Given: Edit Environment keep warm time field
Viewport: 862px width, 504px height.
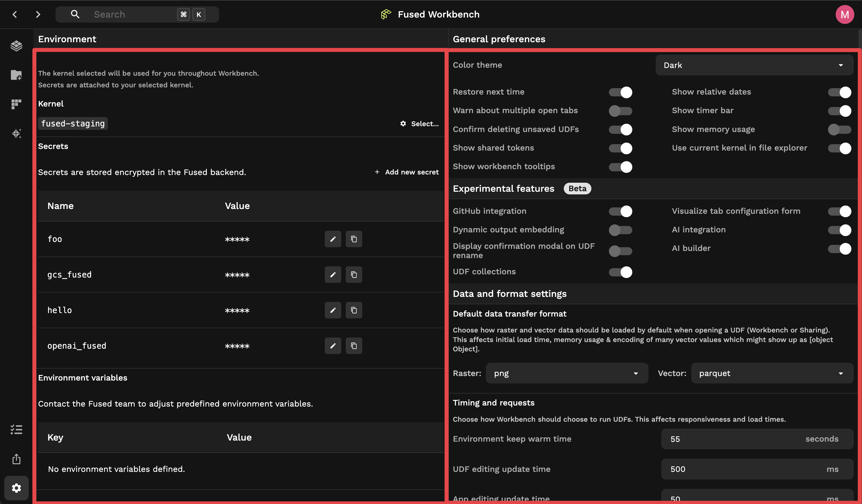Looking at the screenshot, I should click(x=757, y=439).
